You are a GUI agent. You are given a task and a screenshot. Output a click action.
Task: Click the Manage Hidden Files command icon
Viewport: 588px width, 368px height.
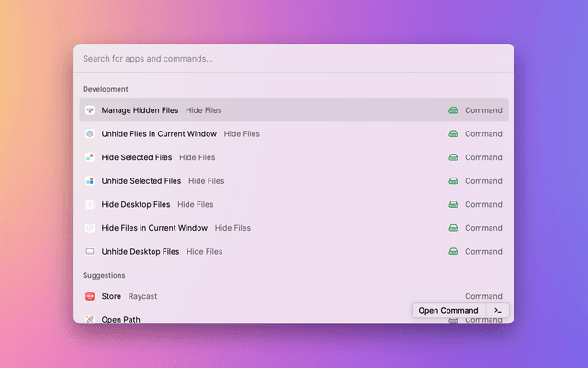[x=90, y=110]
